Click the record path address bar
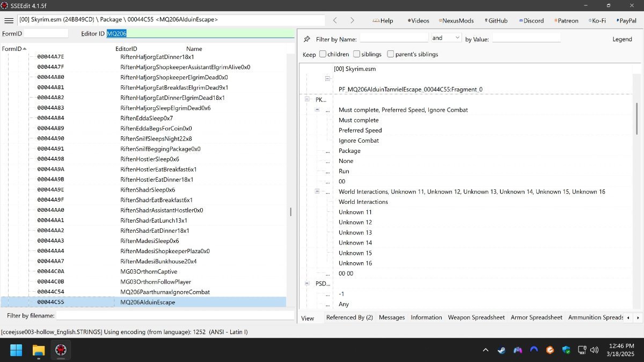This screenshot has width=644, height=362. (171, 20)
